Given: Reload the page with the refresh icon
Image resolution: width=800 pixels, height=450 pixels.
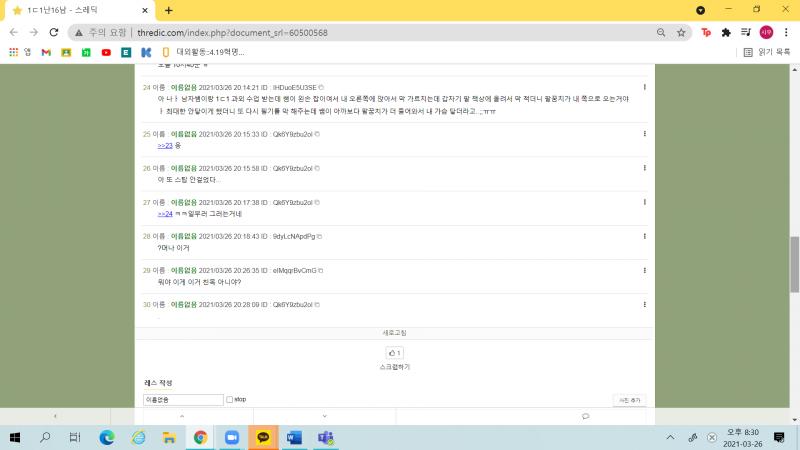Looking at the screenshot, I should click(x=54, y=32).
